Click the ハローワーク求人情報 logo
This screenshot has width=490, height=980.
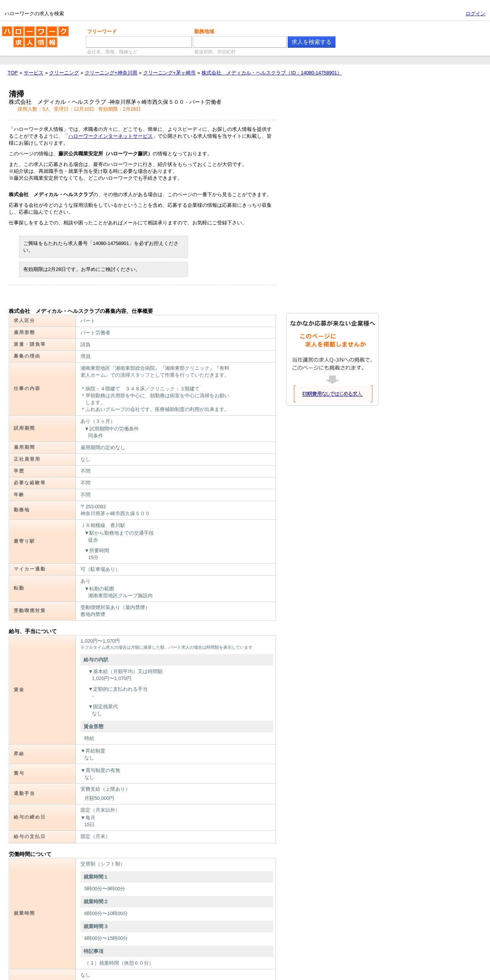point(35,37)
